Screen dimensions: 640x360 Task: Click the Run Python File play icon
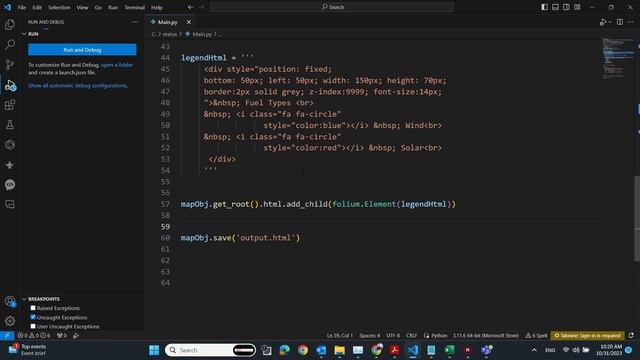(x=603, y=22)
